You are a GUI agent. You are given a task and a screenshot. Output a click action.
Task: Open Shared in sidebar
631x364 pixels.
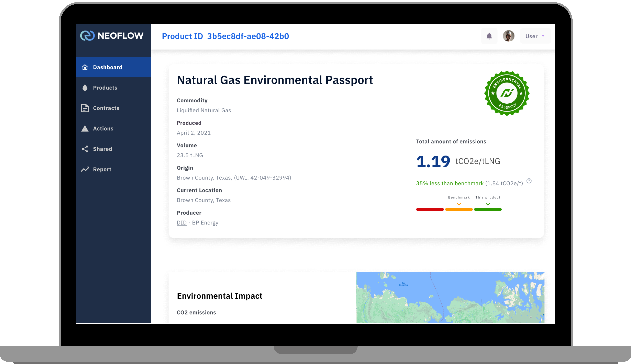113,149
